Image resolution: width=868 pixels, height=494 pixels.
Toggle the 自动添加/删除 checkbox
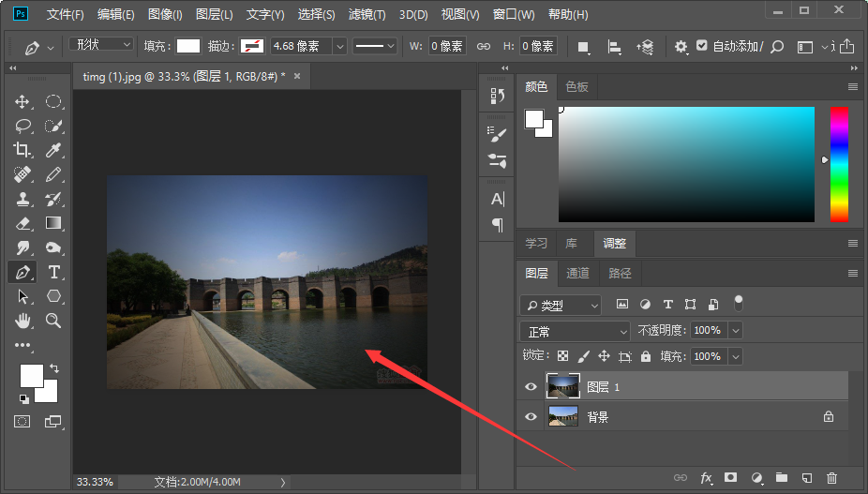702,45
